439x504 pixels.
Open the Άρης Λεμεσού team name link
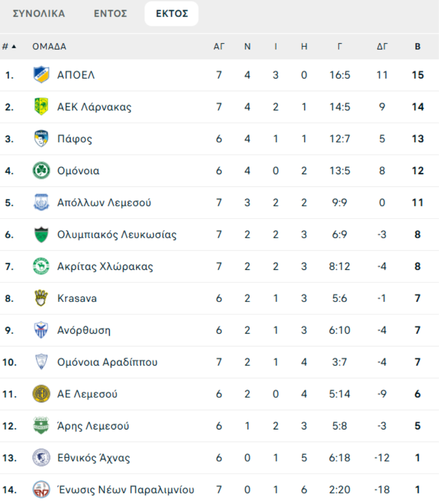93,426
